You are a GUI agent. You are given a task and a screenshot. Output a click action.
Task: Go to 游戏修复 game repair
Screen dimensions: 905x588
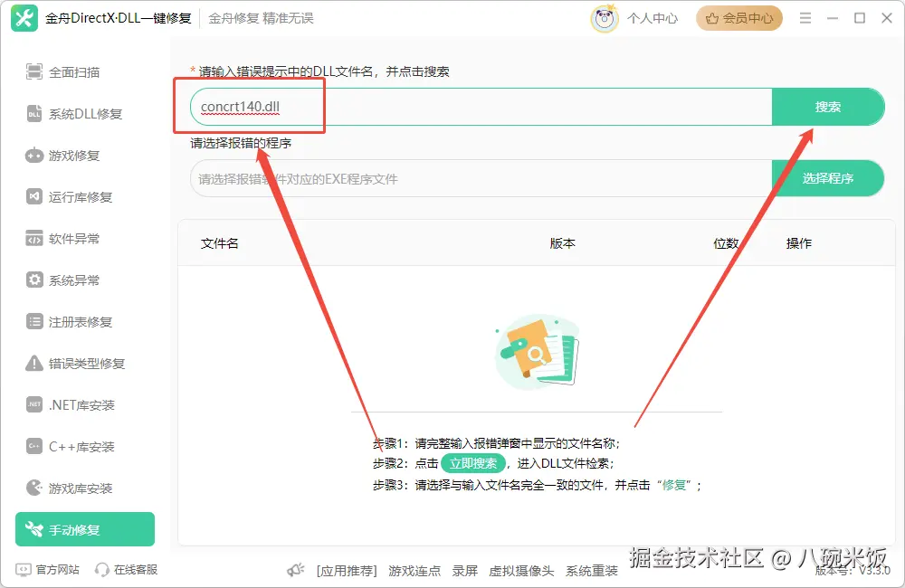tap(63, 156)
